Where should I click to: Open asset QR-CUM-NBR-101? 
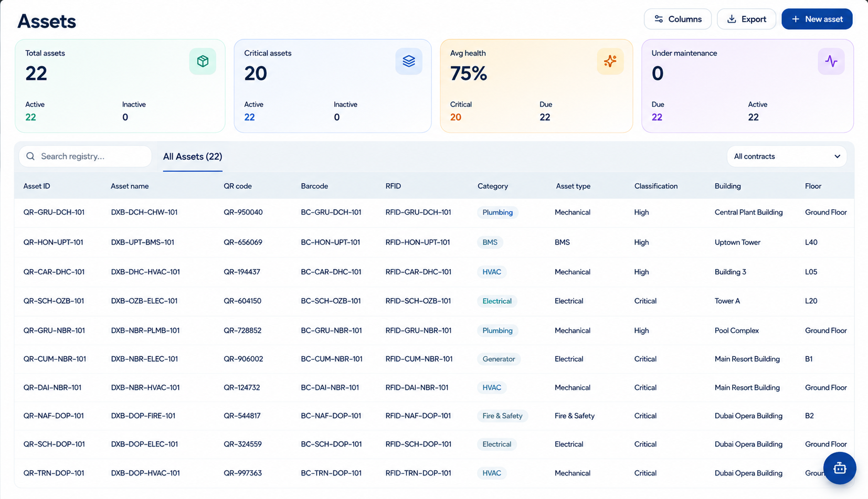[x=55, y=359]
